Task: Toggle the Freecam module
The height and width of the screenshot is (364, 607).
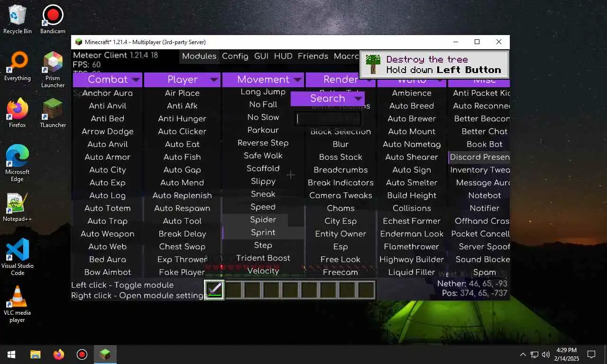Action: click(340, 273)
